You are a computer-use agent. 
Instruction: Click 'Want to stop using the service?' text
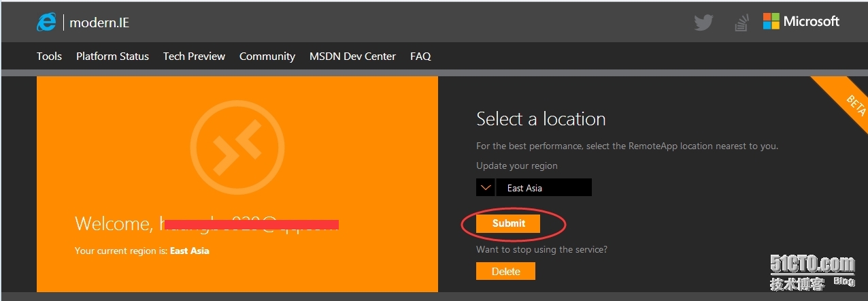coord(541,249)
